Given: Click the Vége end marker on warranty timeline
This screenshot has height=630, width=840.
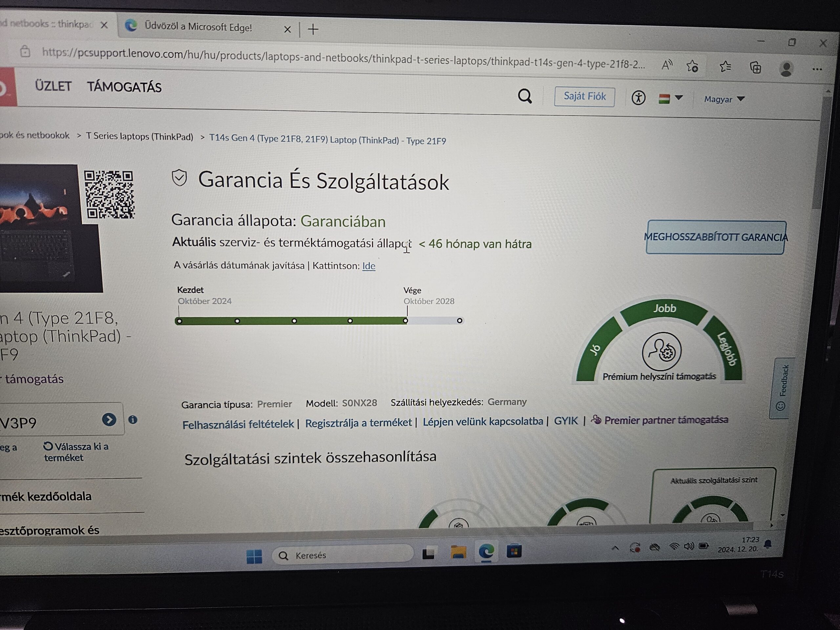Looking at the screenshot, I should pos(406,321).
